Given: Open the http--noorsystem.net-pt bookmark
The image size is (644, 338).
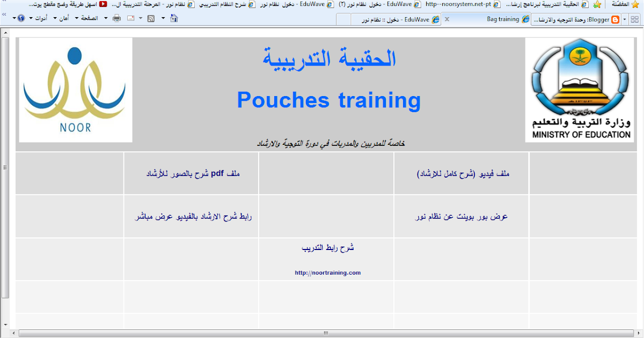Looking at the screenshot, I should pos(463,4).
